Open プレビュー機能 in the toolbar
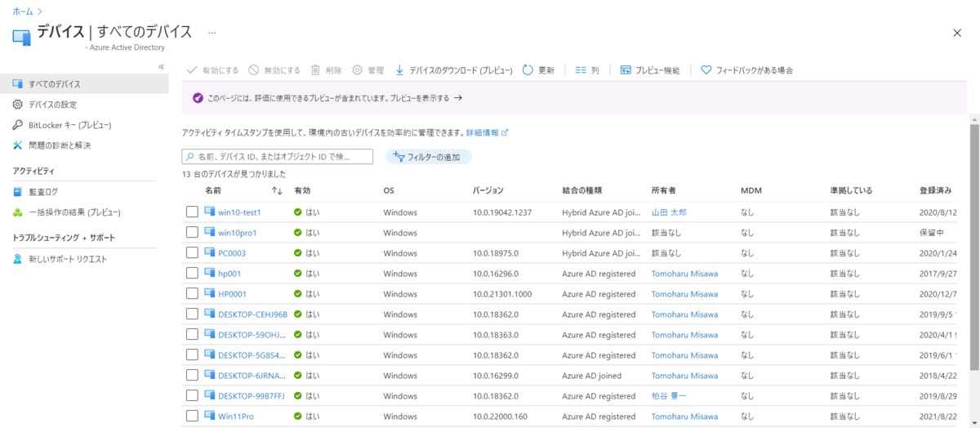This screenshot has height=428, width=980. (x=650, y=70)
